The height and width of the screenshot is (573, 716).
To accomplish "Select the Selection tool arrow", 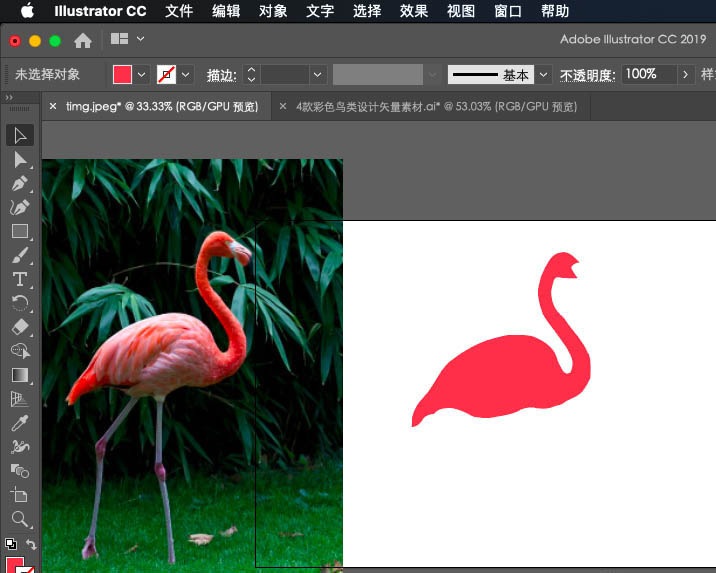I will pos(20,136).
